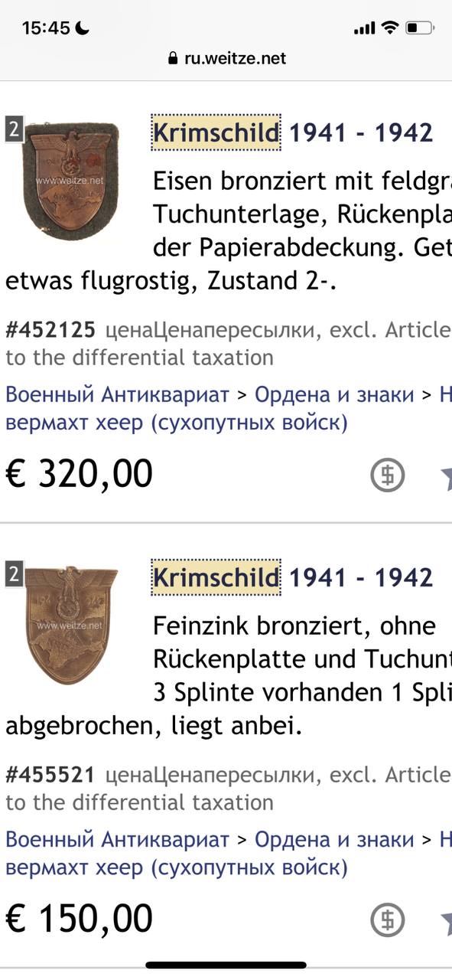Tap the favorite star next to € 150,00

tap(446, 920)
